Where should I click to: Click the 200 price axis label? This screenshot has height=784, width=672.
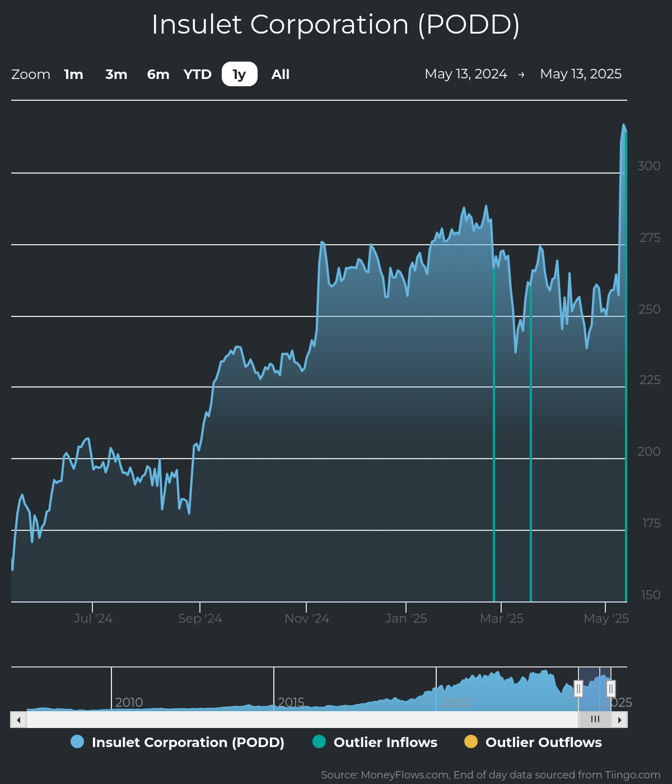click(x=649, y=451)
